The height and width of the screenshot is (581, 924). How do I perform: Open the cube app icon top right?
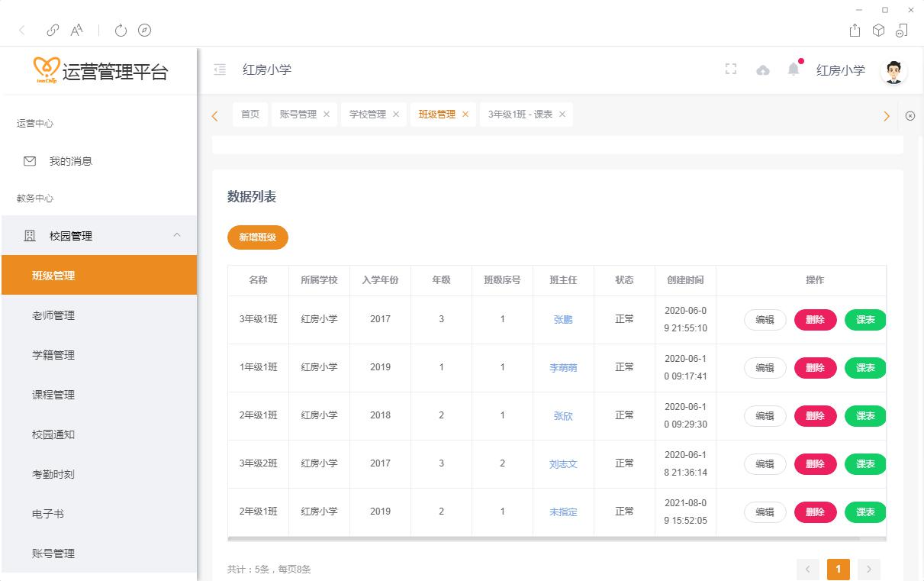(x=878, y=31)
